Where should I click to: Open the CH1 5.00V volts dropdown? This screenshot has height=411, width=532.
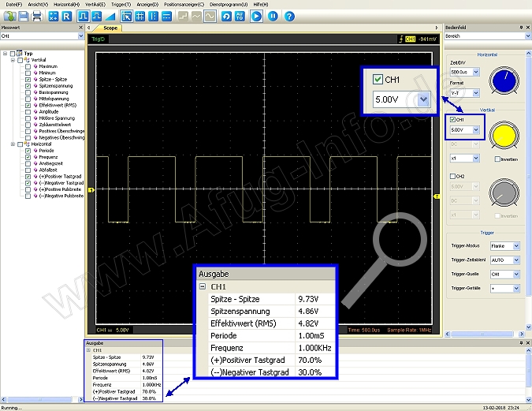tap(476, 129)
